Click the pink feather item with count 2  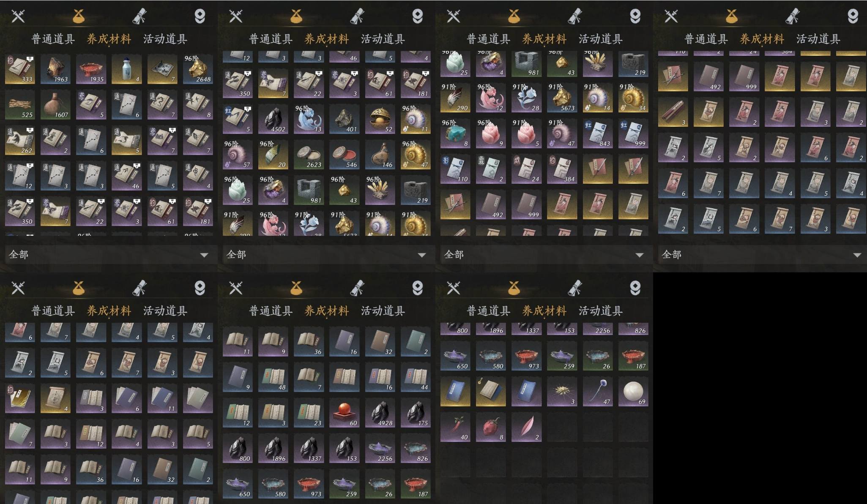click(526, 427)
